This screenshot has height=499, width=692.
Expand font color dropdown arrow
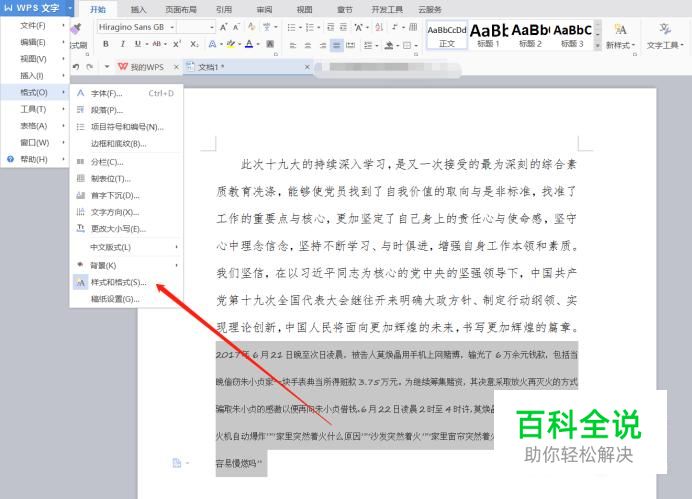(x=258, y=44)
